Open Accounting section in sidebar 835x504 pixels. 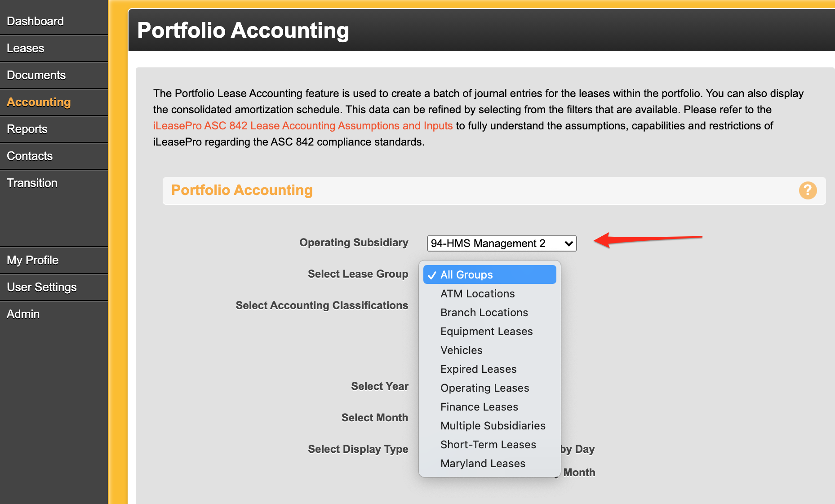click(x=54, y=102)
